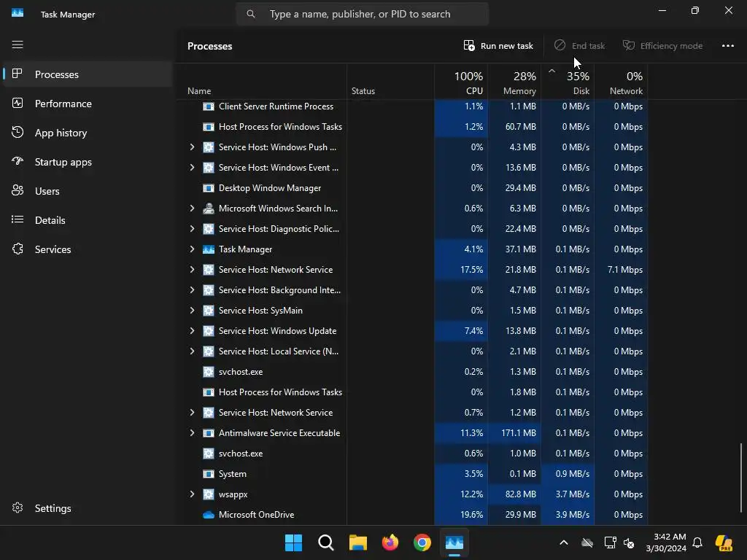Click the Task Manager taskbar icon

coord(454,542)
